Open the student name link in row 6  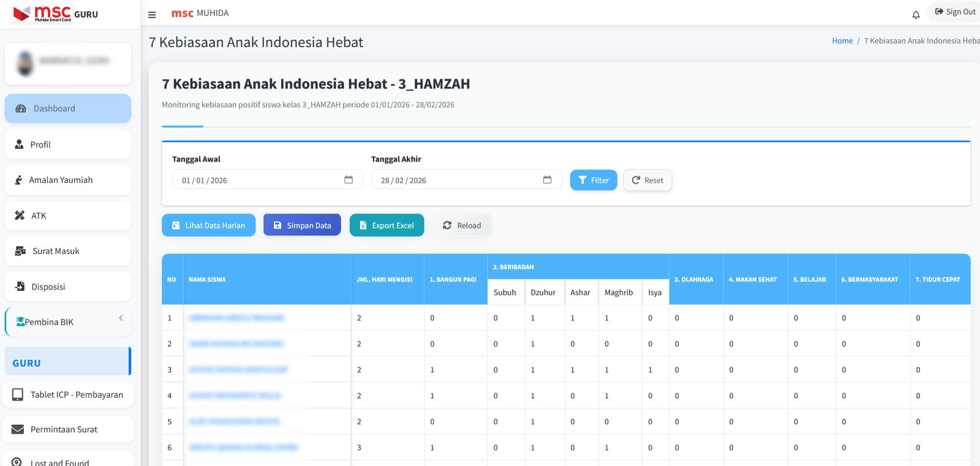[243, 448]
